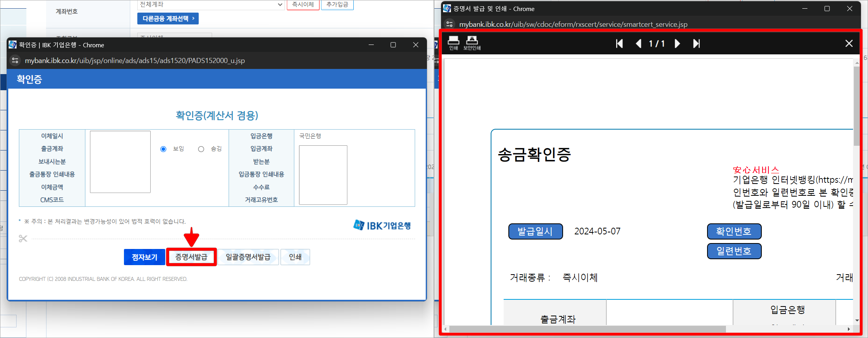868x338 pixels.
Task: Click scroll right arrow in certificate viewer
Action: click(849, 329)
